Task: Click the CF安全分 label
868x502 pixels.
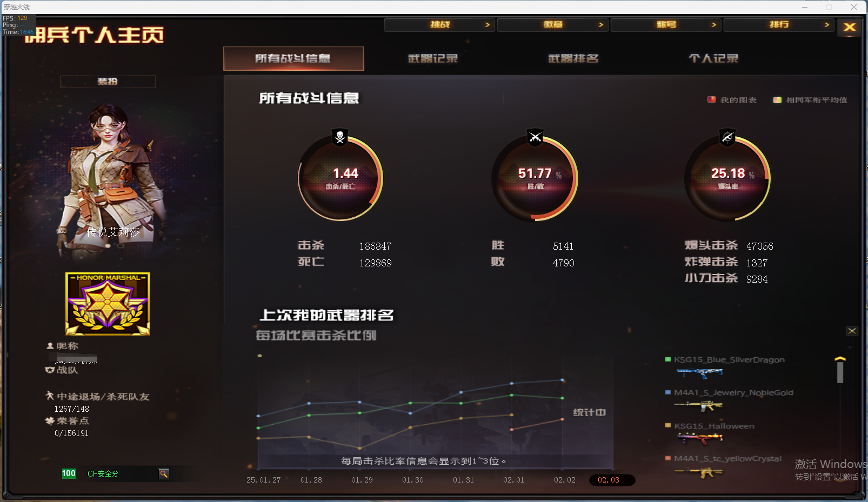Action: [103, 474]
